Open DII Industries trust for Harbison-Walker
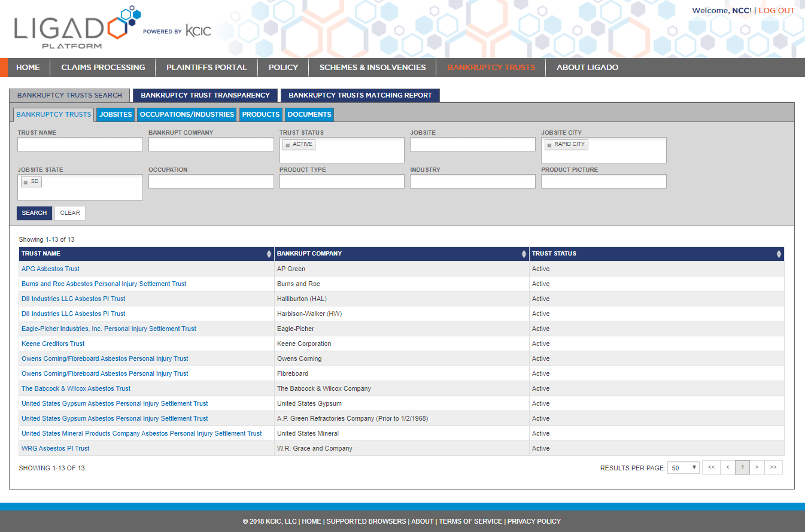This screenshot has height=532, width=805. (x=74, y=314)
